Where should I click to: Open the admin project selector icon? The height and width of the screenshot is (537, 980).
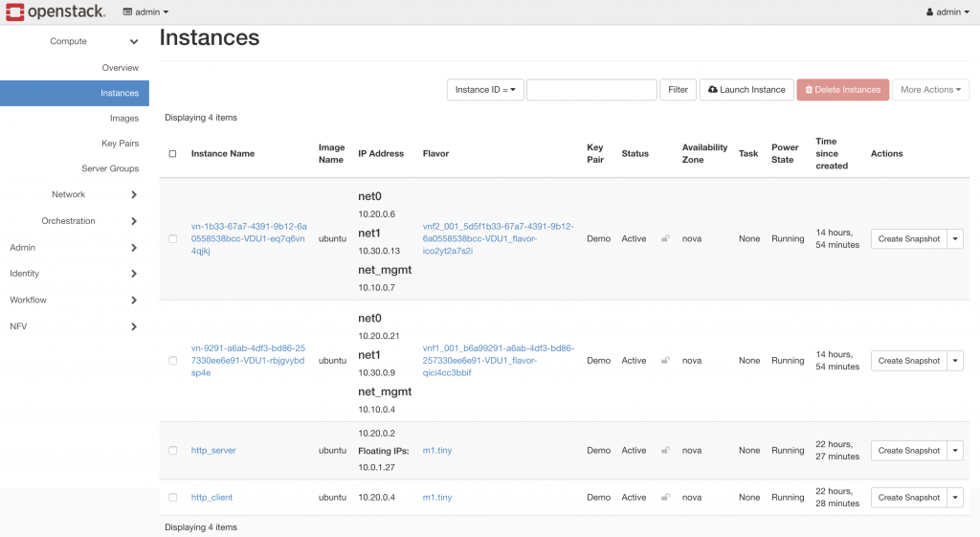[128, 12]
